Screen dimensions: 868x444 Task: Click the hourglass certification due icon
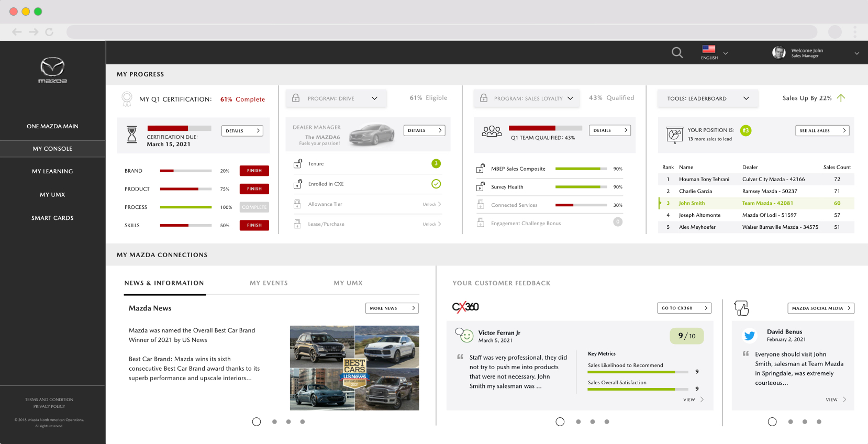click(132, 135)
